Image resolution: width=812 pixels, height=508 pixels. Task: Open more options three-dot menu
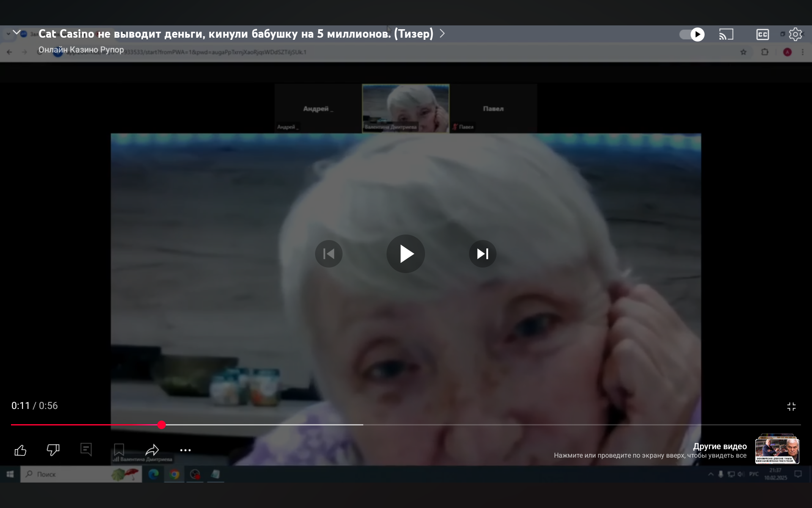tap(185, 450)
